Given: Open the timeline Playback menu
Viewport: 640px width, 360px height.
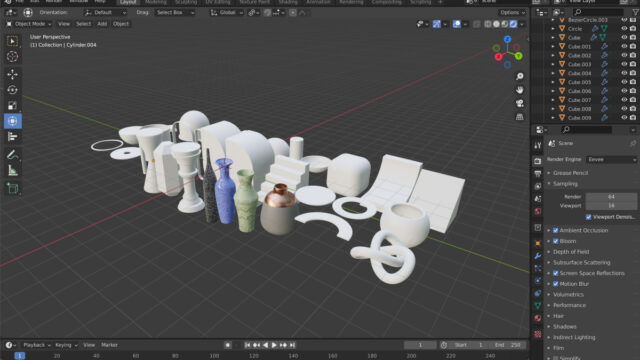Looking at the screenshot, I should (x=36, y=345).
